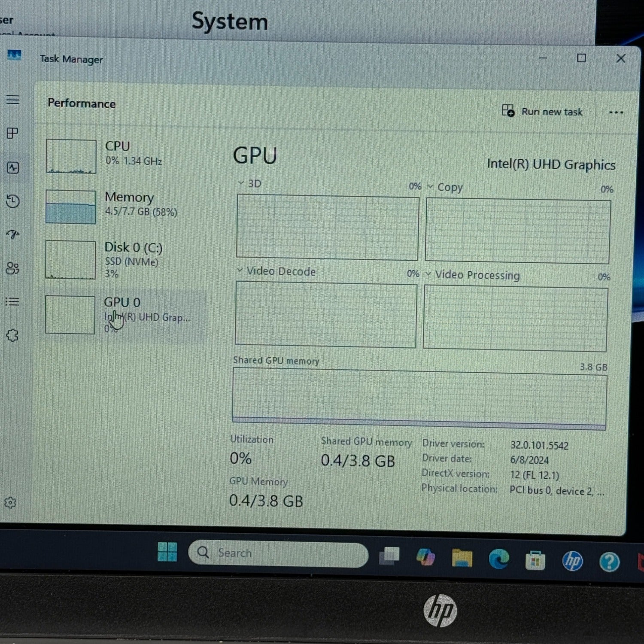Viewport: 644px width, 644px height.
Task: Select the Startup apps page icon
Action: [x=13, y=235]
